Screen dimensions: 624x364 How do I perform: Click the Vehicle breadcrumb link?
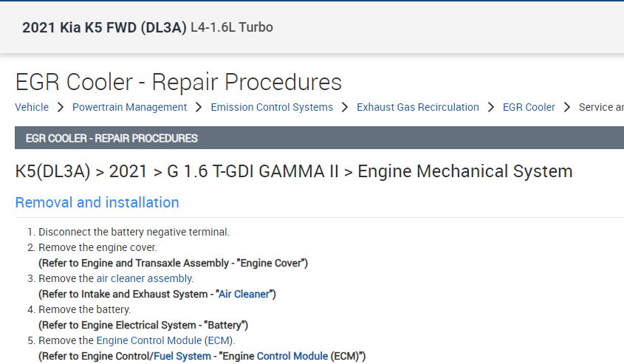(32, 107)
